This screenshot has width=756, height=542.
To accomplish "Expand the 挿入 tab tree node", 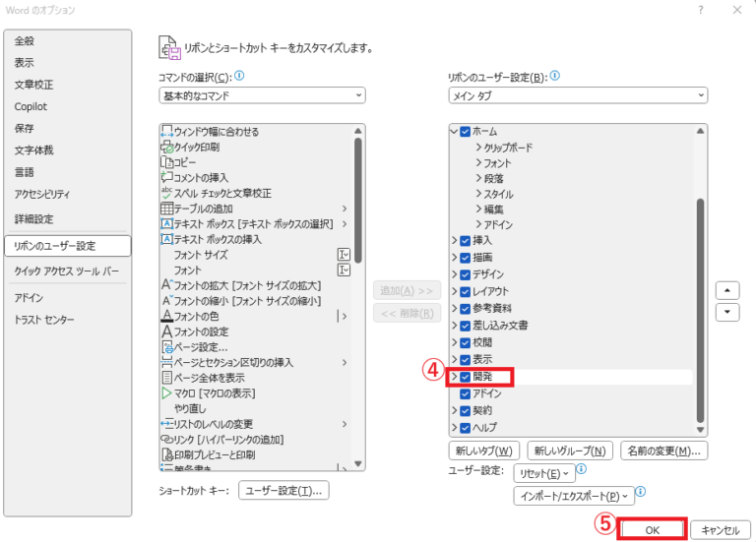I will coord(454,240).
